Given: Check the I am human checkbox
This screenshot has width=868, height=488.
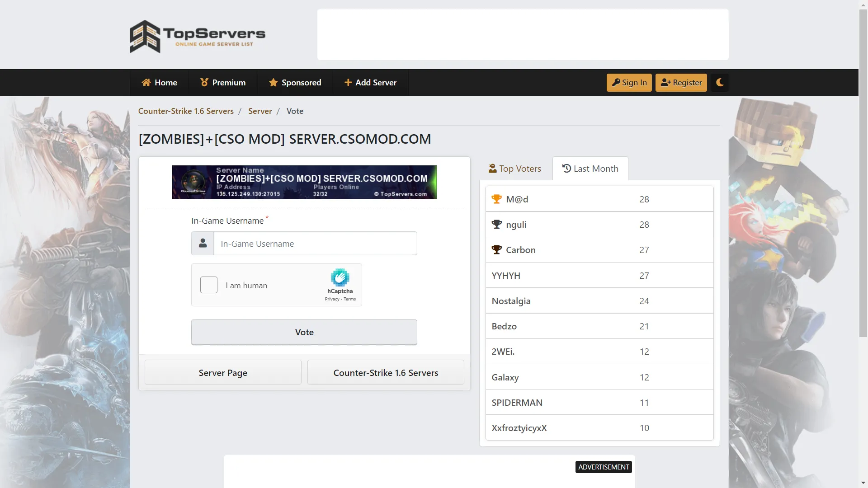Looking at the screenshot, I should [x=209, y=285].
